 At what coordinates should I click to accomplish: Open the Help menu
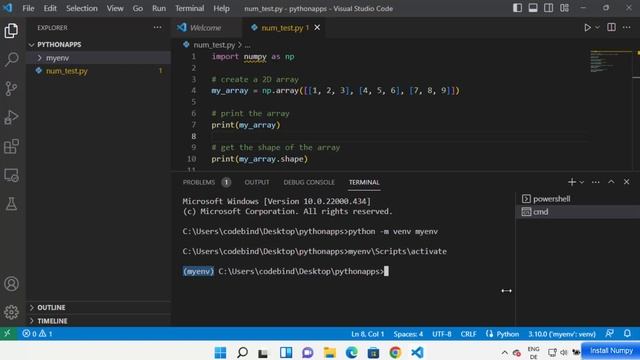point(221,8)
